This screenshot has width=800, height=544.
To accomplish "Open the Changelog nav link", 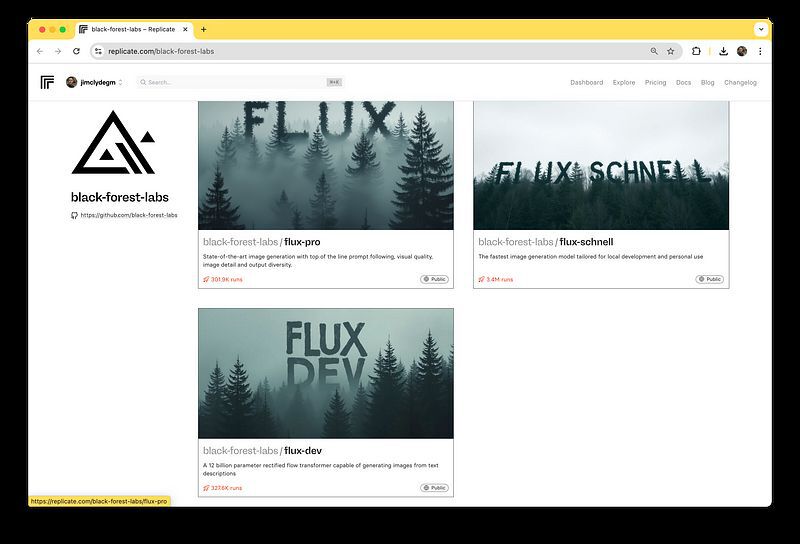I will [x=740, y=83].
